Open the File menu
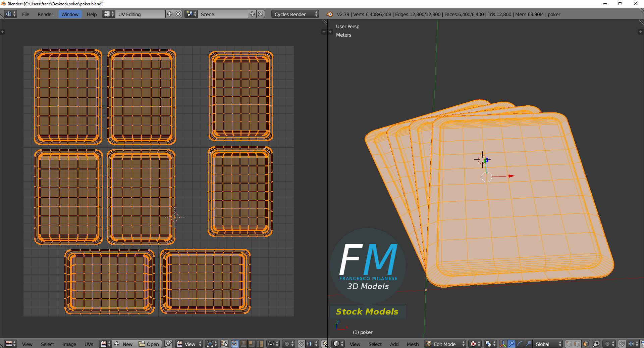 (25, 14)
